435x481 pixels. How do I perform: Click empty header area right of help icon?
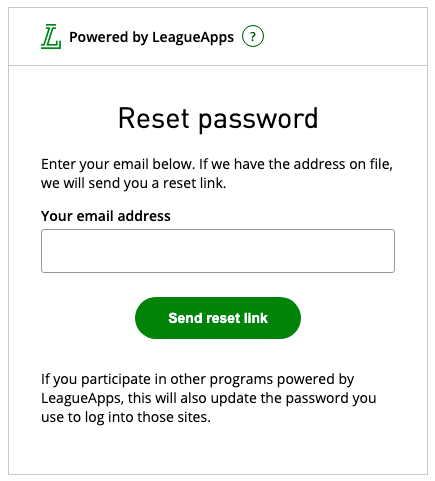point(345,36)
